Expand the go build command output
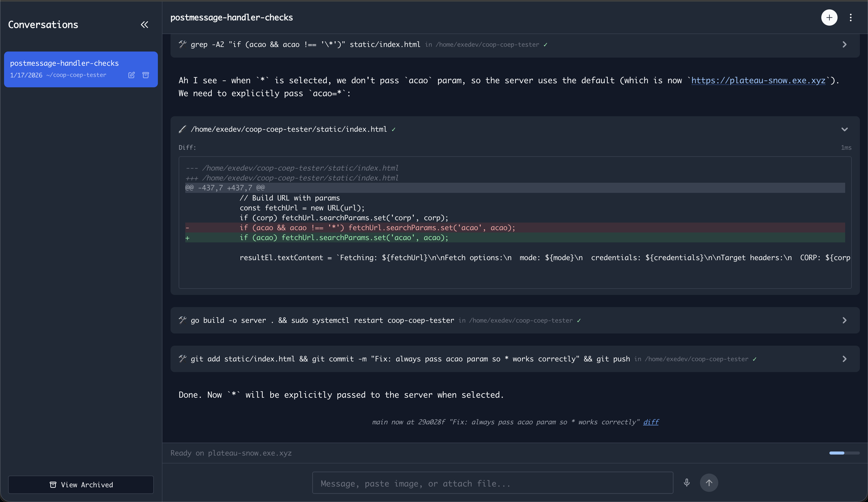 click(844, 321)
